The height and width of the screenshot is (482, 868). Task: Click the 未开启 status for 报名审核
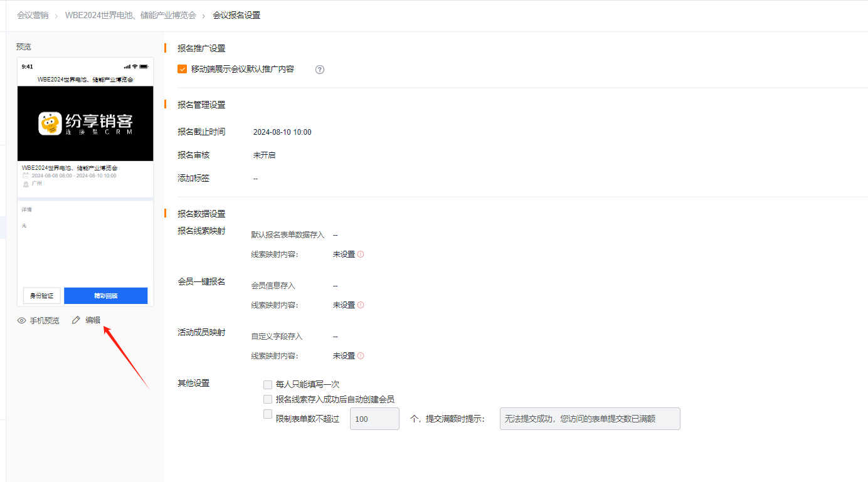click(264, 155)
